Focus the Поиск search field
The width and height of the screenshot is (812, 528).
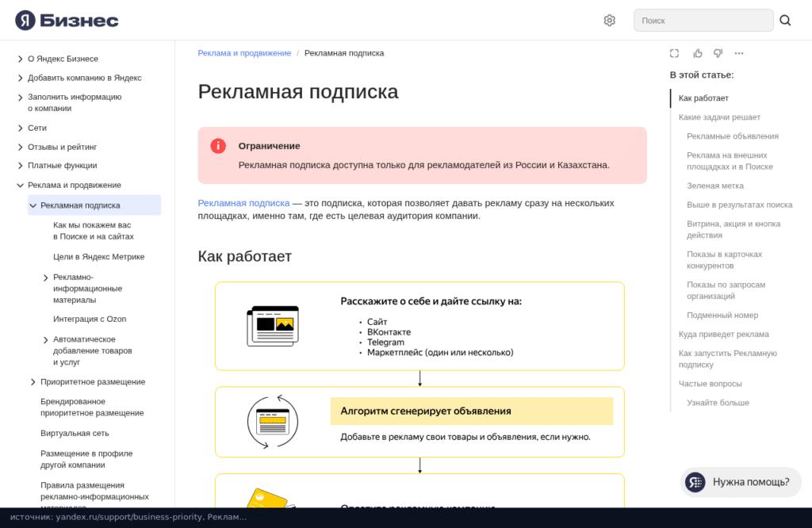(x=703, y=21)
